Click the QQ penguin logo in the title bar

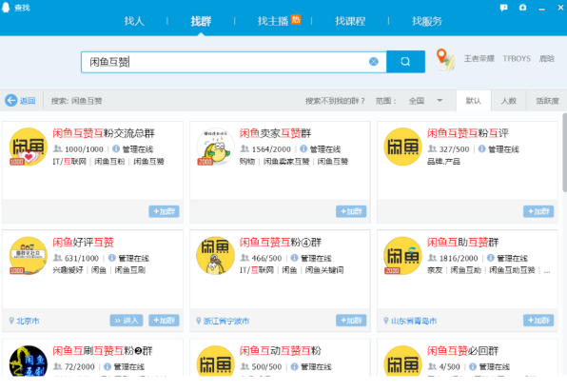click(x=6, y=8)
